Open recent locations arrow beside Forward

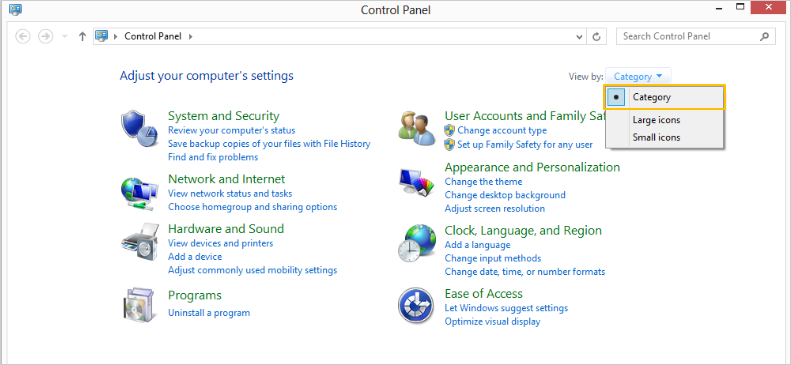[64, 36]
